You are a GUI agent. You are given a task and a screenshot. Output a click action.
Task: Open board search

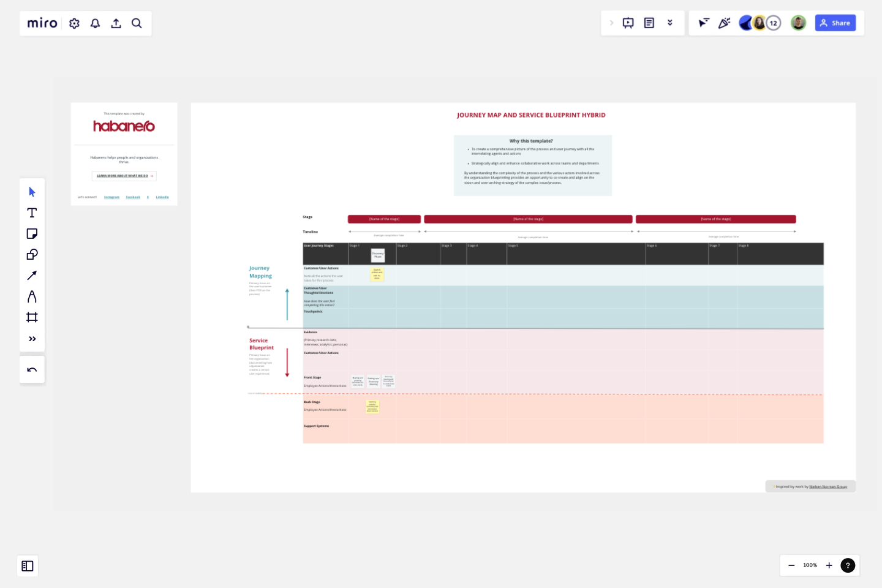tap(137, 23)
